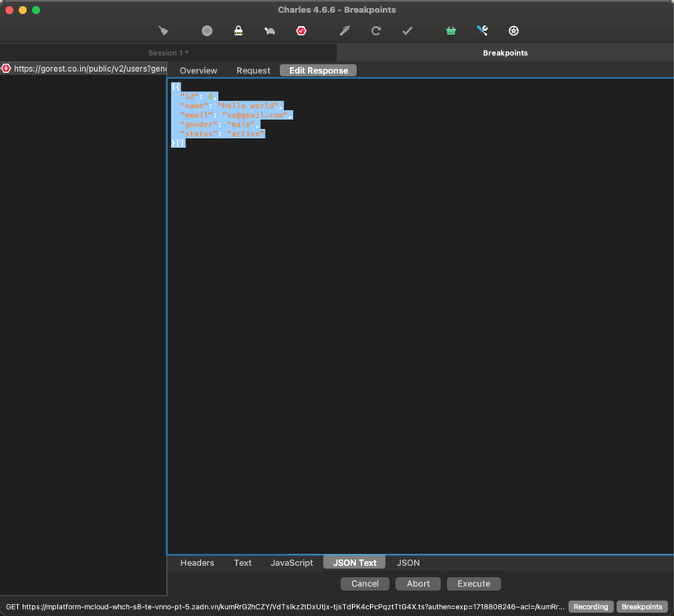
Task: Select the gorest.co.in breakpoint entry
Action: [82, 69]
